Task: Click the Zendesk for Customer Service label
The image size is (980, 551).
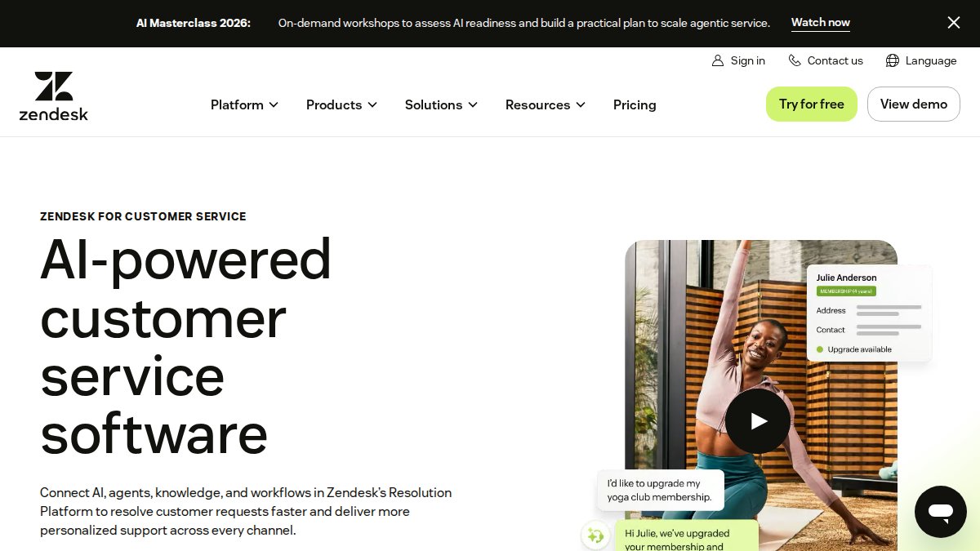Action: [x=143, y=216]
